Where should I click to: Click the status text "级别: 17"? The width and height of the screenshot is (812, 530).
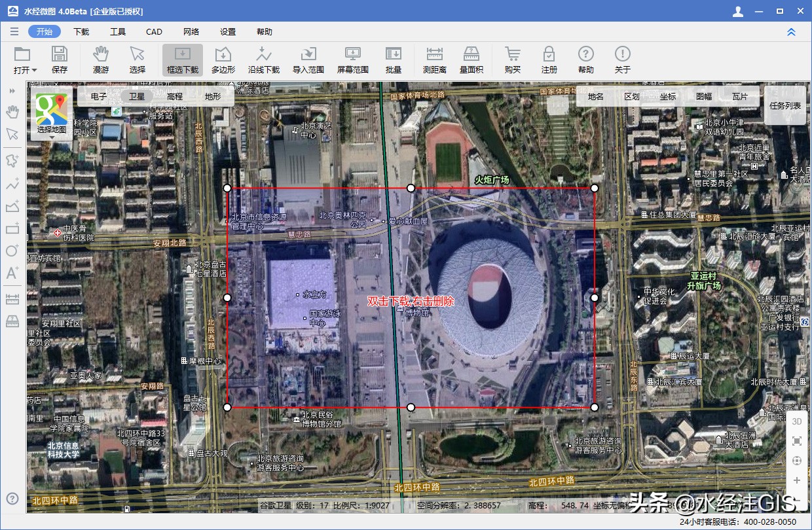click(x=314, y=505)
